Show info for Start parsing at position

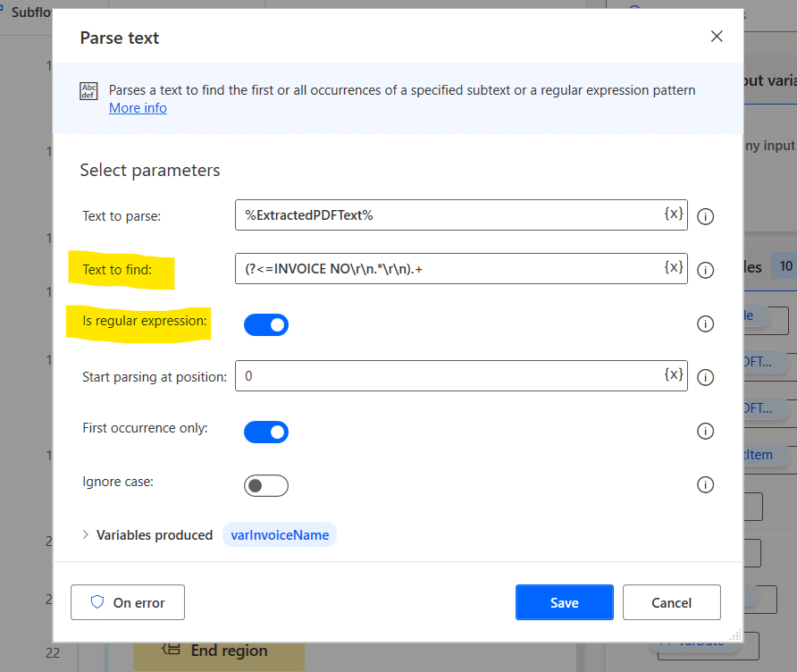pos(705,377)
